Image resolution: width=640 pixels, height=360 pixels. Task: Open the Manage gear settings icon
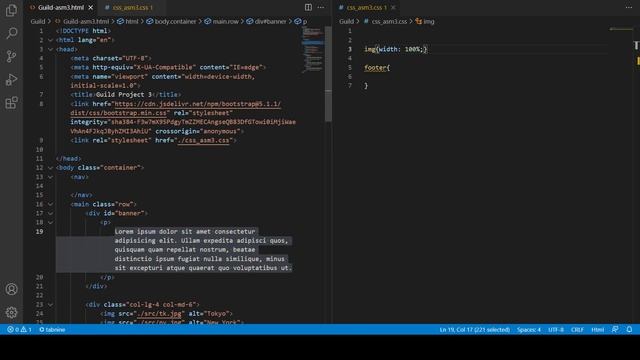pyautogui.click(x=11, y=312)
